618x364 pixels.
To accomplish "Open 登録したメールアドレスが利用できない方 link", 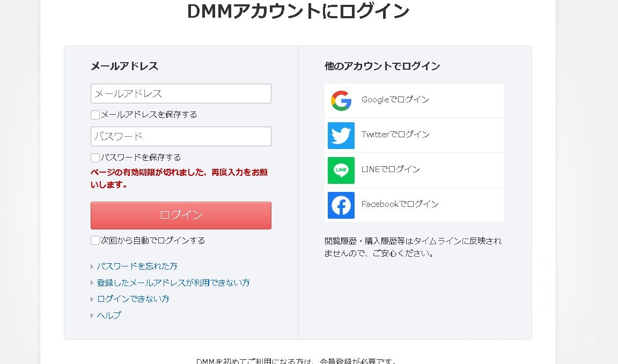I will coord(173,283).
